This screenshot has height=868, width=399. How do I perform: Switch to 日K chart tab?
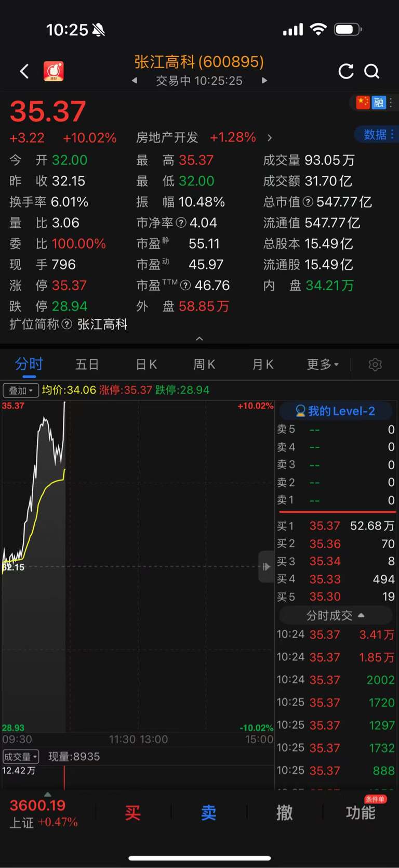[147, 364]
